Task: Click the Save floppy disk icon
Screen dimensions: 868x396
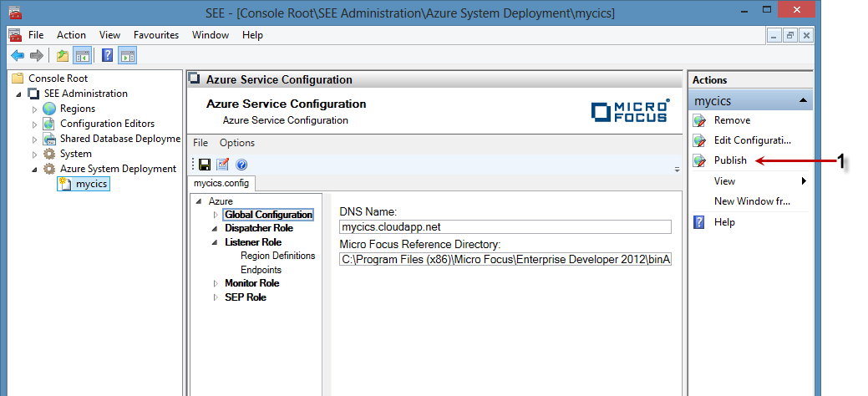Action: (x=205, y=165)
